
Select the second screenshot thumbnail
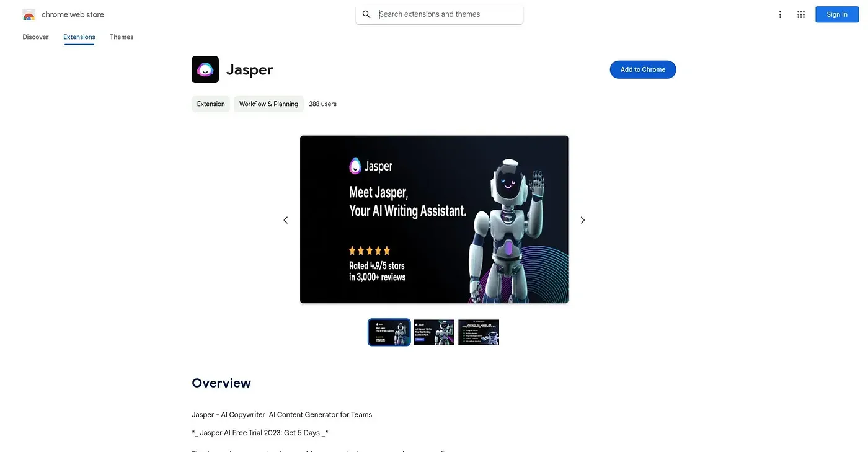434,332
